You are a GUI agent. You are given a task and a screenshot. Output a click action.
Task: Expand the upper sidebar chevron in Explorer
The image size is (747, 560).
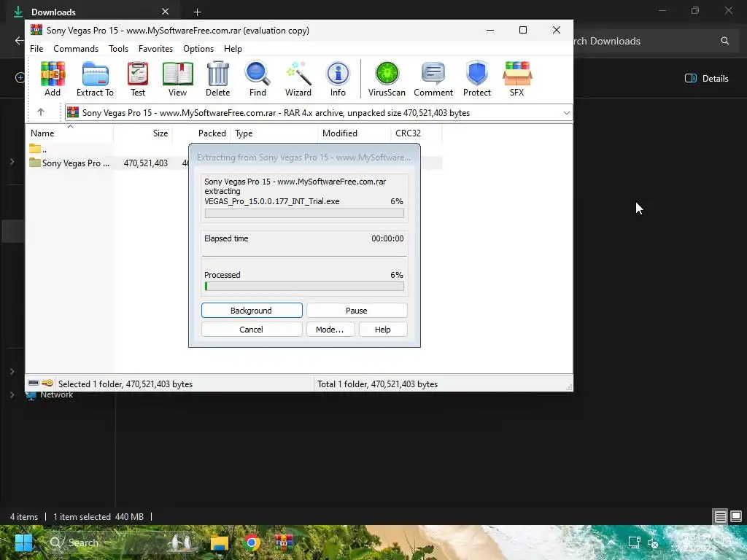click(x=12, y=162)
